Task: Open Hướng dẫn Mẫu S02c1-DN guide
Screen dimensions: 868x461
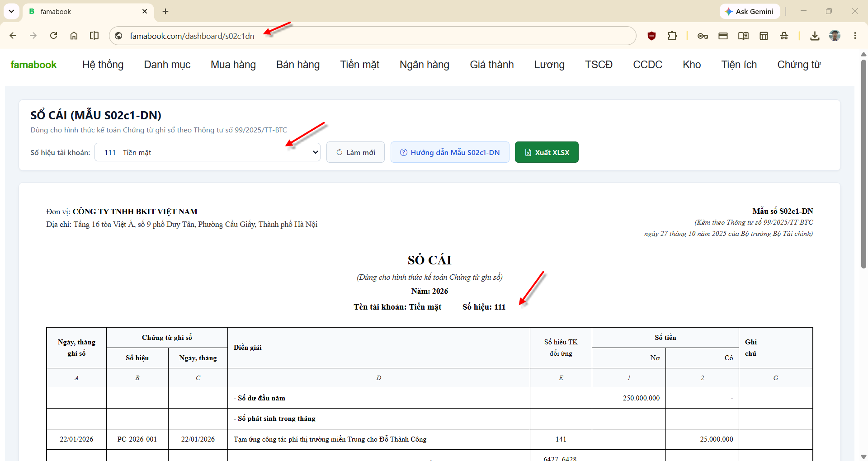Action: pyautogui.click(x=450, y=152)
